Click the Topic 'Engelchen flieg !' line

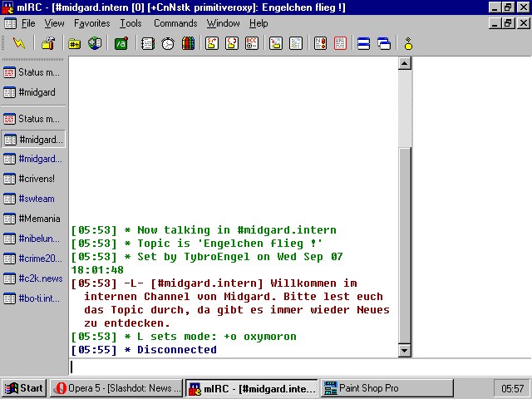[x=197, y=244]
